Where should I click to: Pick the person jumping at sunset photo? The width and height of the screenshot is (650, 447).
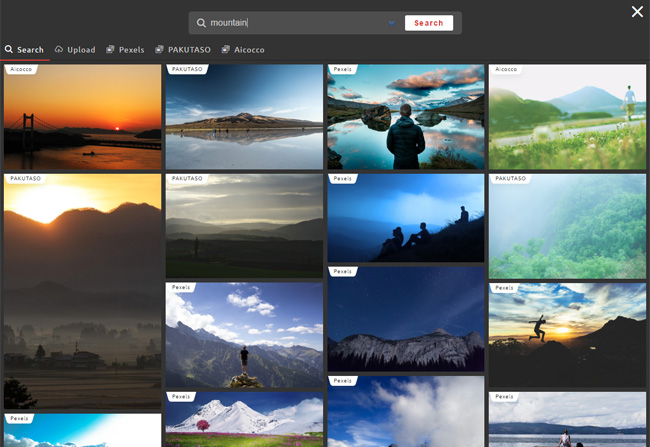tap(567, 335)
